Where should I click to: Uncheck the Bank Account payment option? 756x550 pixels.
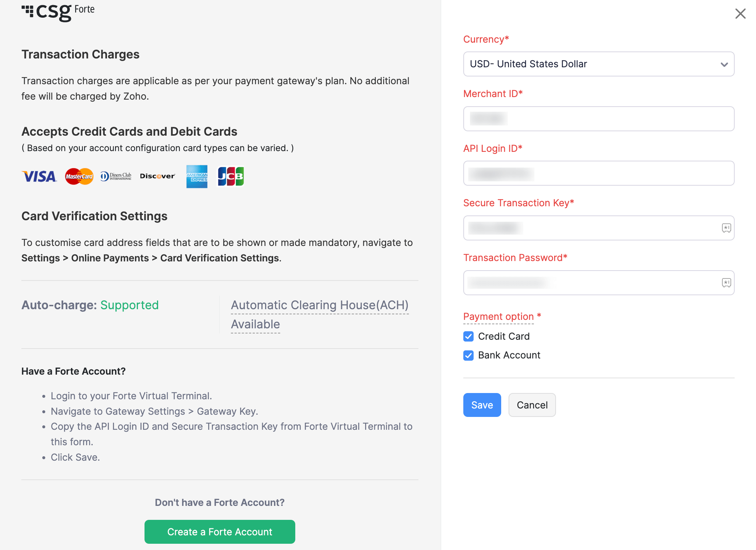tap(468, 356)
